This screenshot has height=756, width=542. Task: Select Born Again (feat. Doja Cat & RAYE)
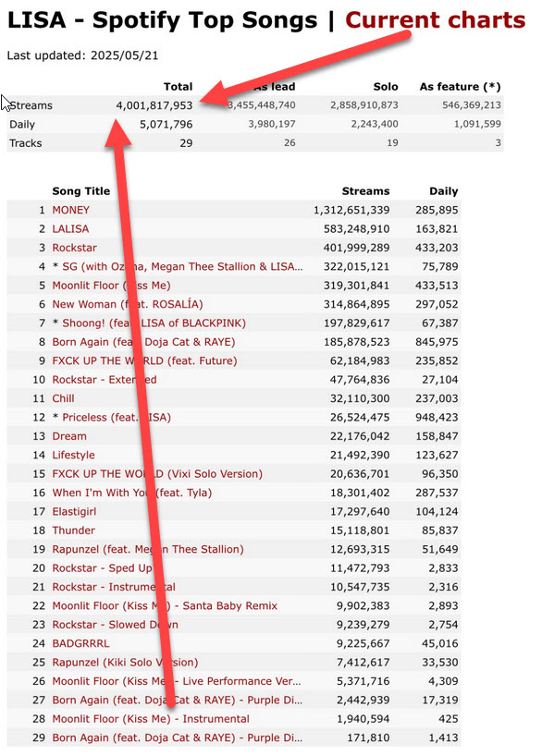pyautogui.click(x=143, y=342)
